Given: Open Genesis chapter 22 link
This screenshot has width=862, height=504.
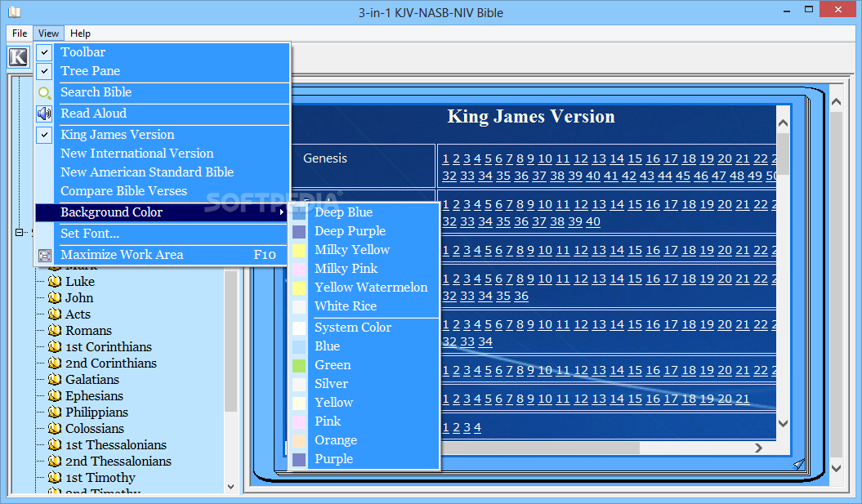Looking at the screenshot, I should [761, 158].
